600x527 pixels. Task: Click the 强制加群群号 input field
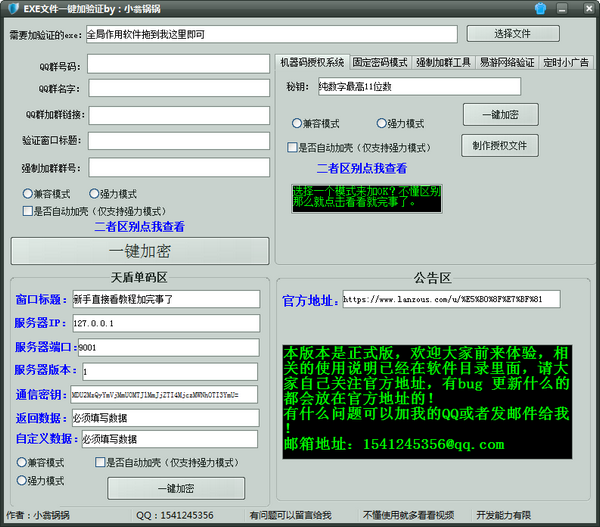tap(179, 168)
